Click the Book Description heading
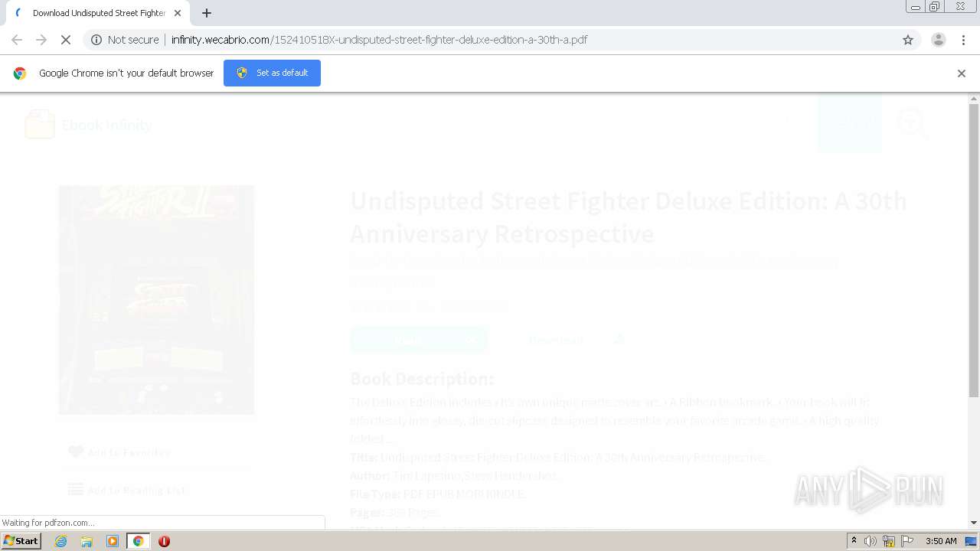980x551 pixels. (x=422, y=379)
